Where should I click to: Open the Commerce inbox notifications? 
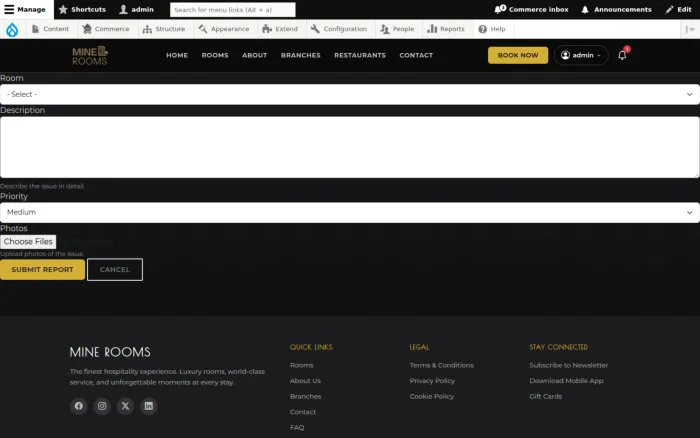[531, 9]
